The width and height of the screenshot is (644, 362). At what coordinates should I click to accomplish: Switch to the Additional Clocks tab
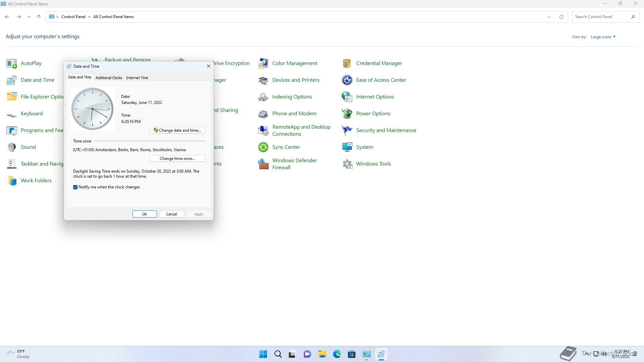109,78
